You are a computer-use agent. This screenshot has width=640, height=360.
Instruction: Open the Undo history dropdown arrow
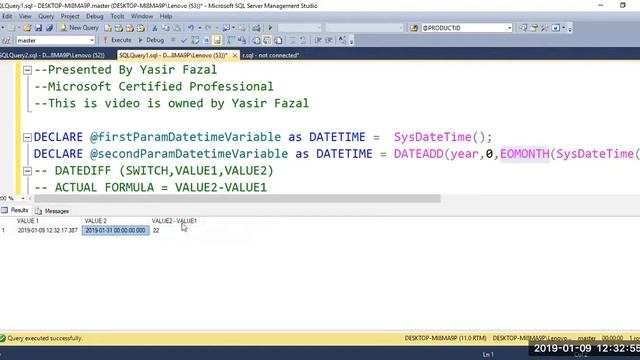[x=200, y=28]
